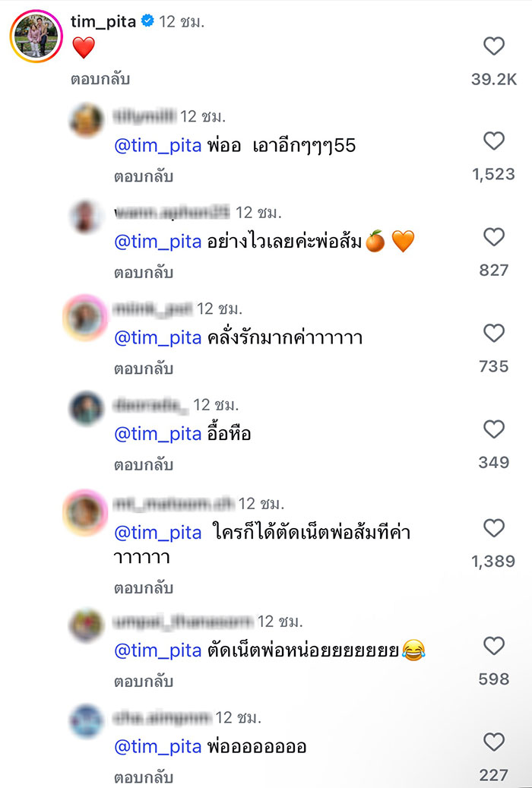Image resolution: width=532 pixels, height=788 pixels.
Task: Reply to tim_pita's heart comment
Action: click(100, 80)
